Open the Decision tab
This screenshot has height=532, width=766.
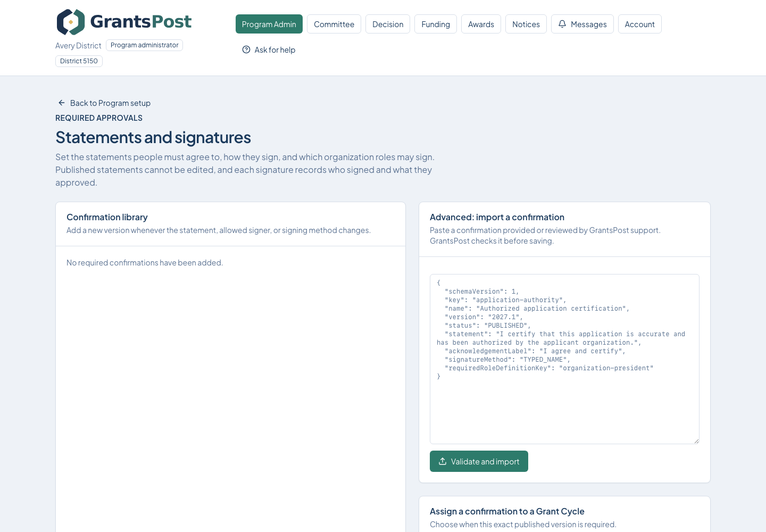388,24
